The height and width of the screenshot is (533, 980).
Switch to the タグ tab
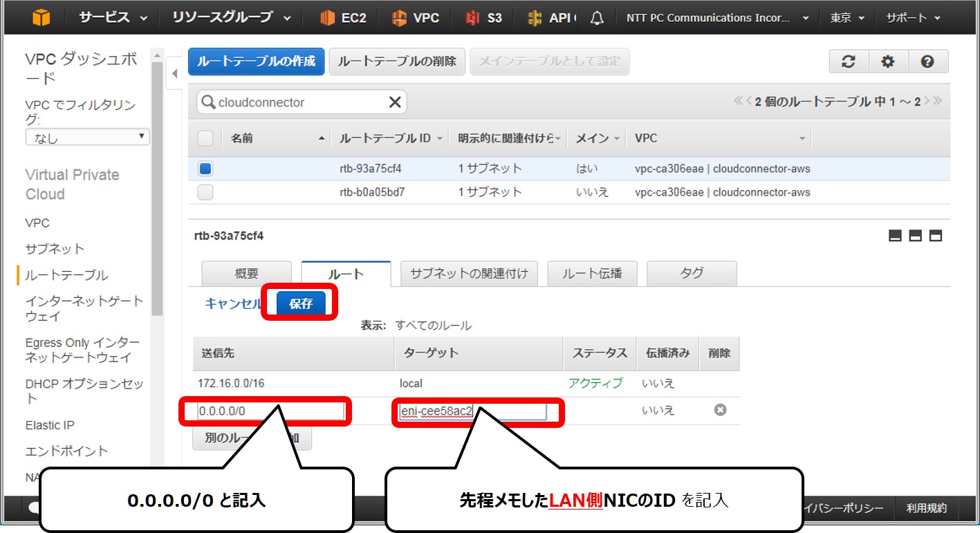692,274
